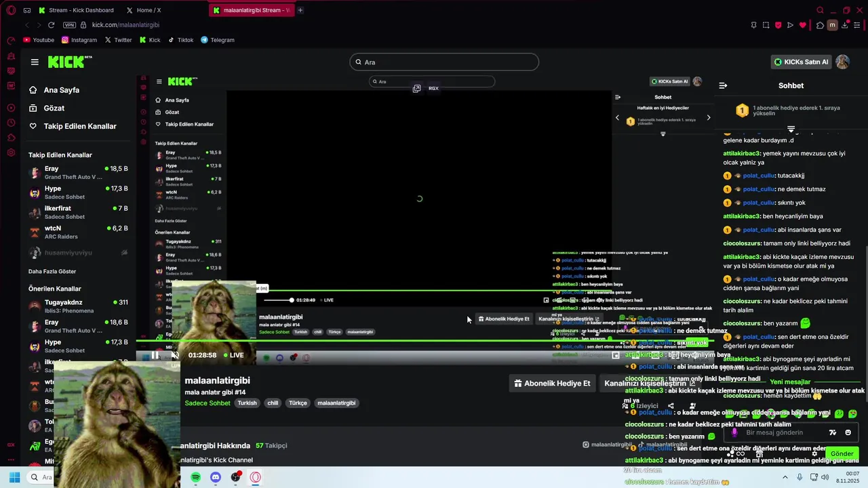Select the Turkish tag

247,403
